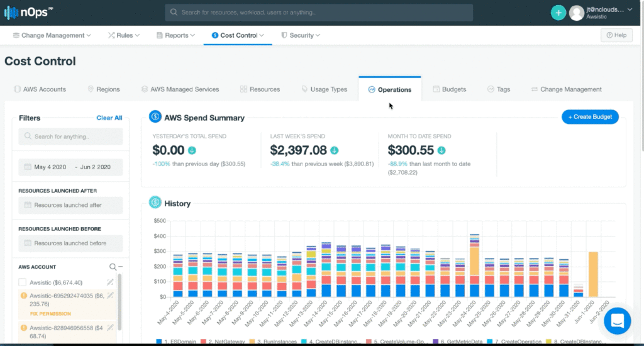The height and width of the screenshot is (346, 644).
Task: Edit Awsistic-828946956558 with its pencil icon
Action: (110, 328)
